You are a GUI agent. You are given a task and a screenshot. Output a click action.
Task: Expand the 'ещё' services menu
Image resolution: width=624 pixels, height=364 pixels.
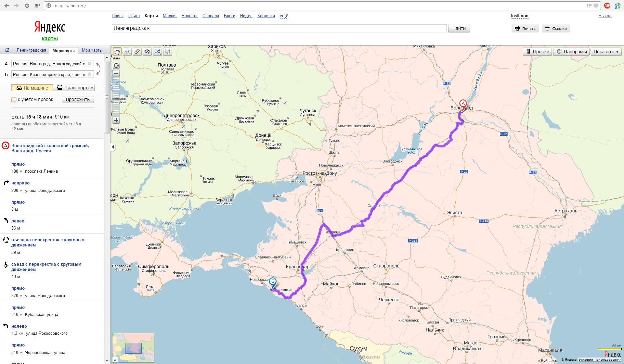pyautogui.click(x=284, y=16)
